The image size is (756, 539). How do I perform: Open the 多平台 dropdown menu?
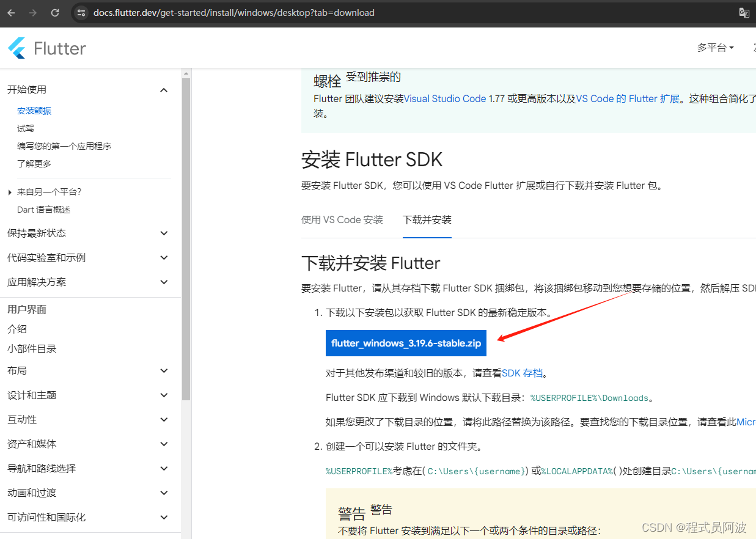click(715, 48)
